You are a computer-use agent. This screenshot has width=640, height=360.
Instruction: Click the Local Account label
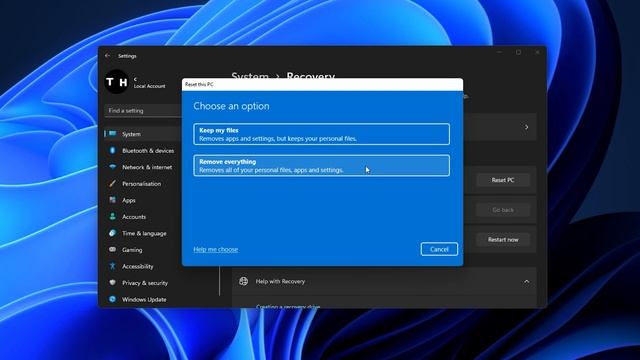click(150, 86)
